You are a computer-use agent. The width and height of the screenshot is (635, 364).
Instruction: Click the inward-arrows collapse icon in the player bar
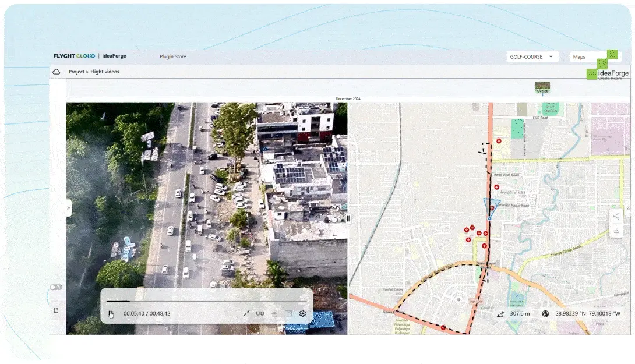coord(246,313)
